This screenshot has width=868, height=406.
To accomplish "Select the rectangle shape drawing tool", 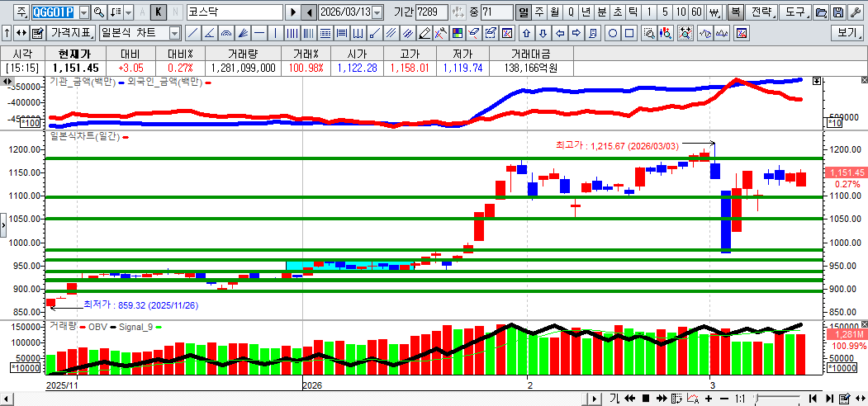I will [629, 33].
